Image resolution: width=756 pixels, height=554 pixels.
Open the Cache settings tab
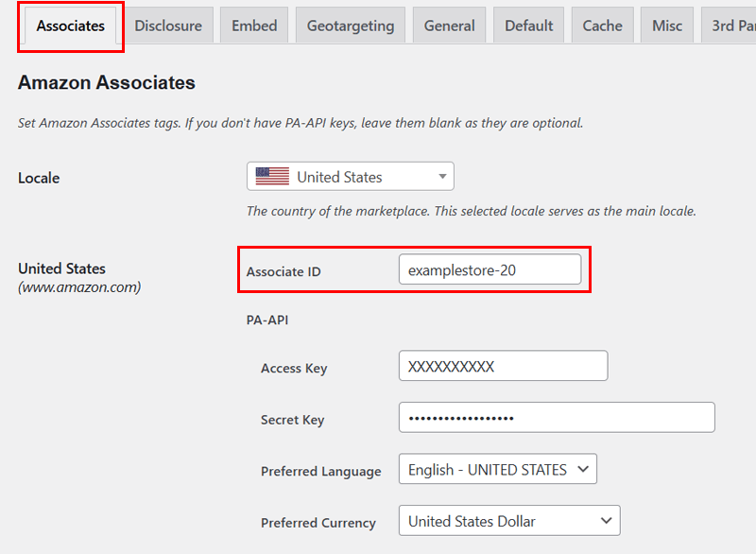[x=602, y=26]
